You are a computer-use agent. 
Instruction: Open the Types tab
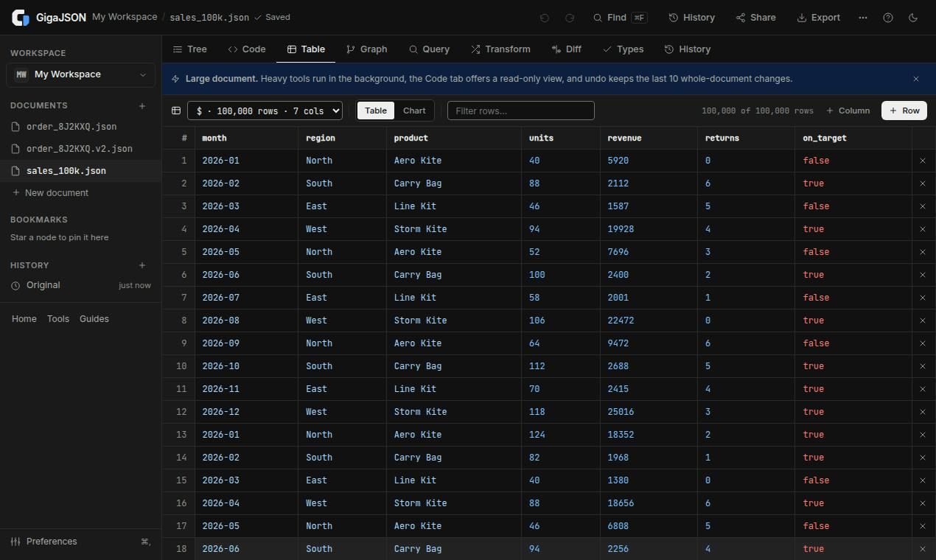pos(623,49)
